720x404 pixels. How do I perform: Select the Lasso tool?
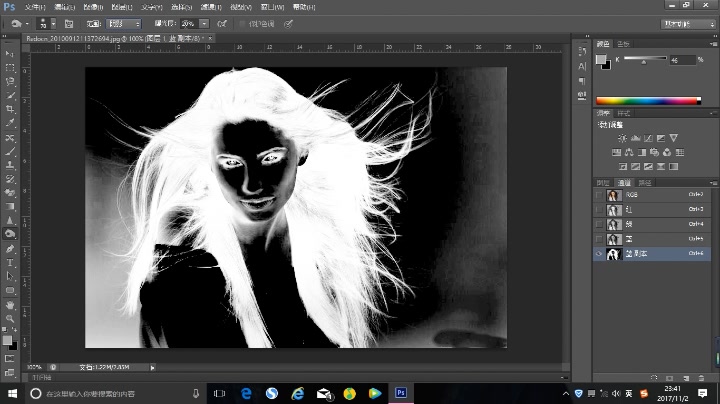10,82
